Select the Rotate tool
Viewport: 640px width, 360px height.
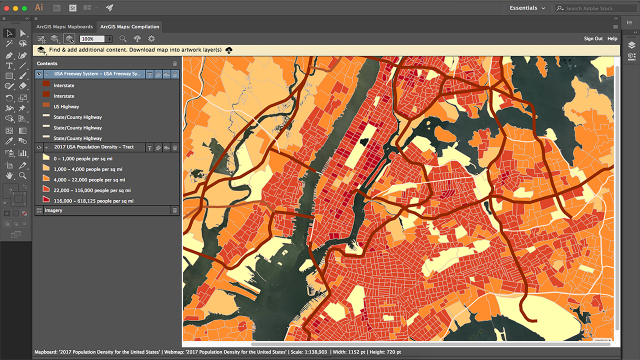(9, 98)
